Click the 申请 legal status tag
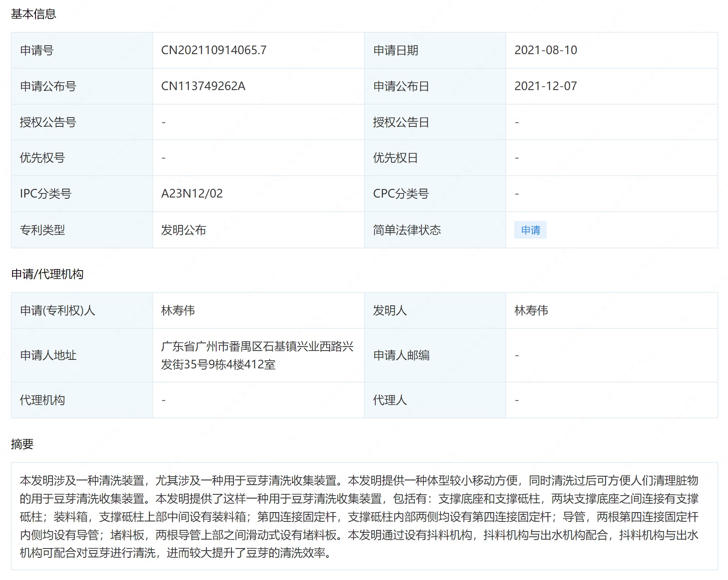Viewport: 728px width, 580px height. point(530,230)
